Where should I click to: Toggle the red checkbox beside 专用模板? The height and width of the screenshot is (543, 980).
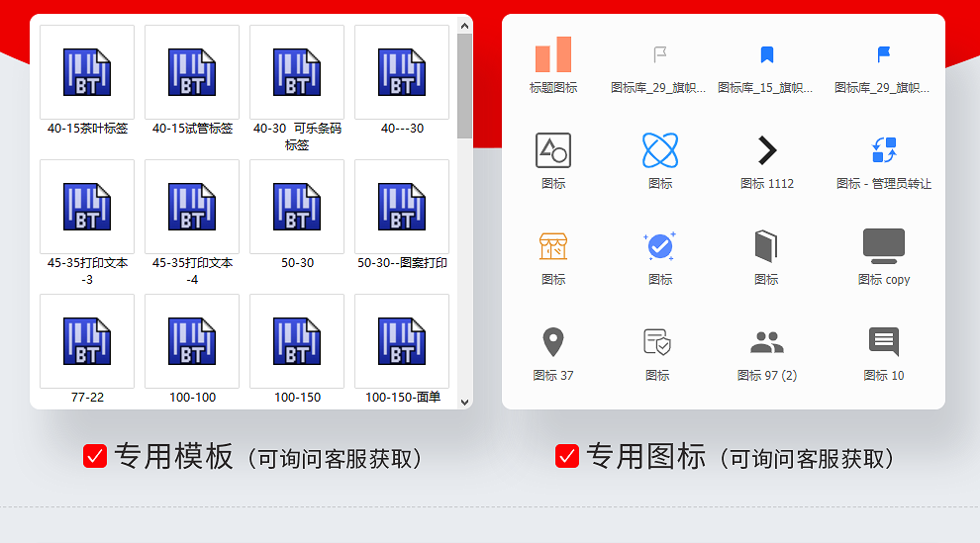(95, 456)
